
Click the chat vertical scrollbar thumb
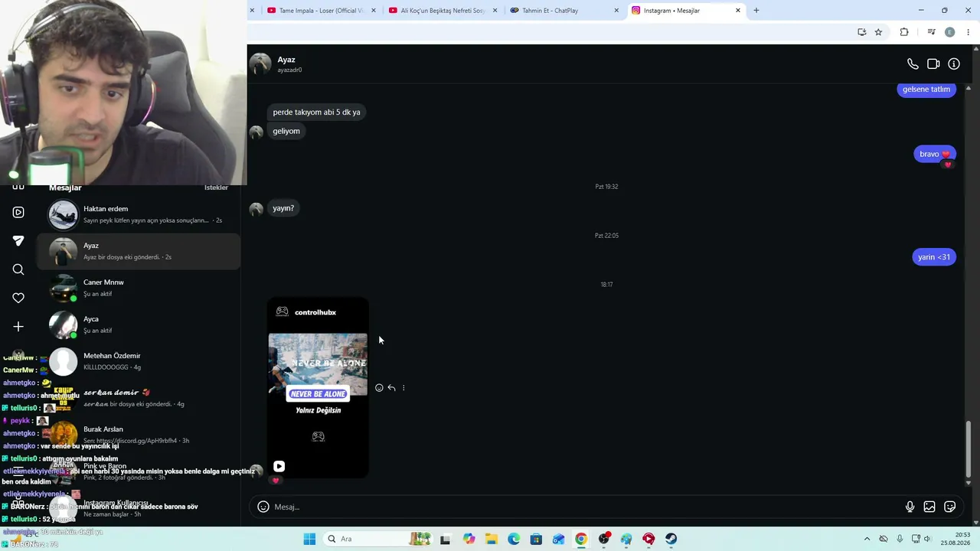pyautogui.click(x=969, y=448)
